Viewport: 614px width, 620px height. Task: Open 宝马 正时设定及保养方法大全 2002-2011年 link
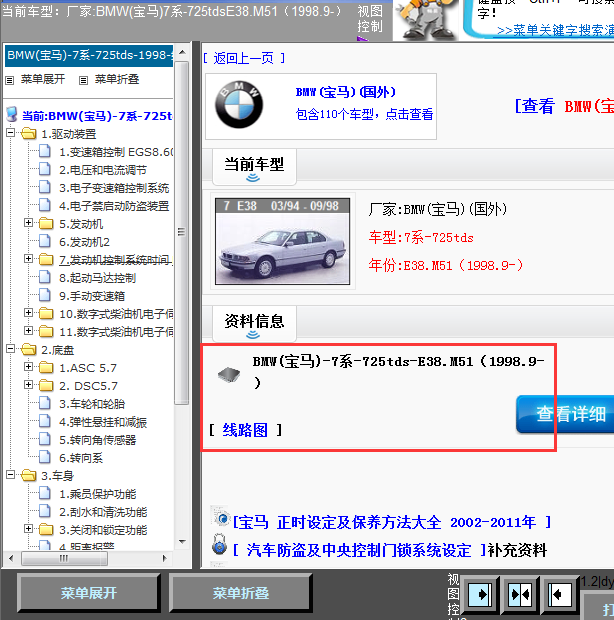click(391, 522)
